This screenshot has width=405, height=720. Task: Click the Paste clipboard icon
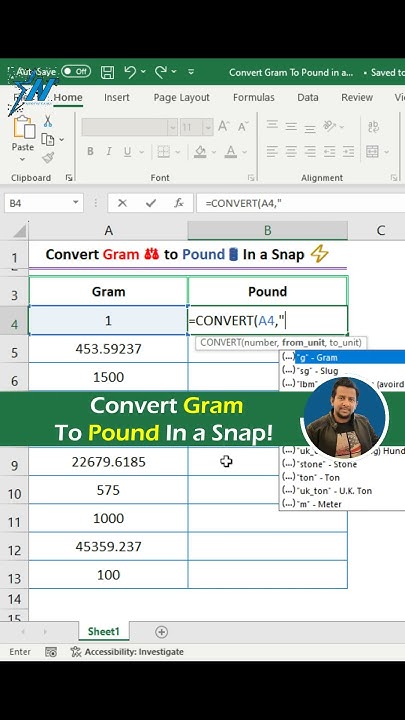click(24, 127)
